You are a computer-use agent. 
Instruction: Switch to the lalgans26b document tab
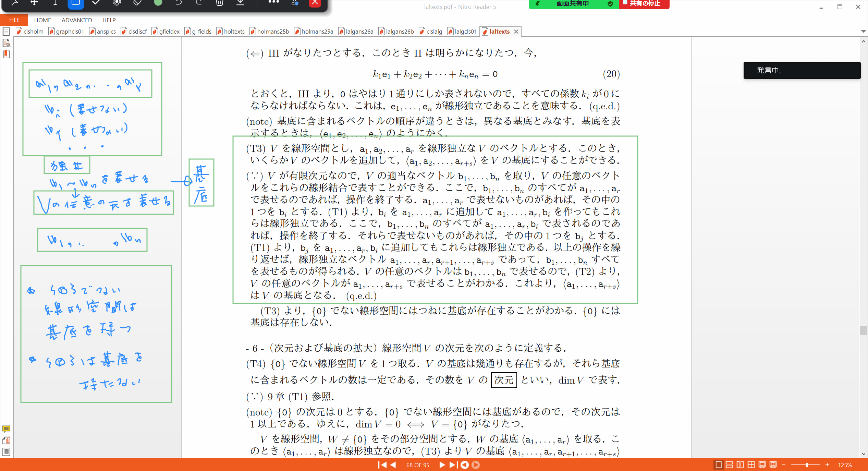396,32
